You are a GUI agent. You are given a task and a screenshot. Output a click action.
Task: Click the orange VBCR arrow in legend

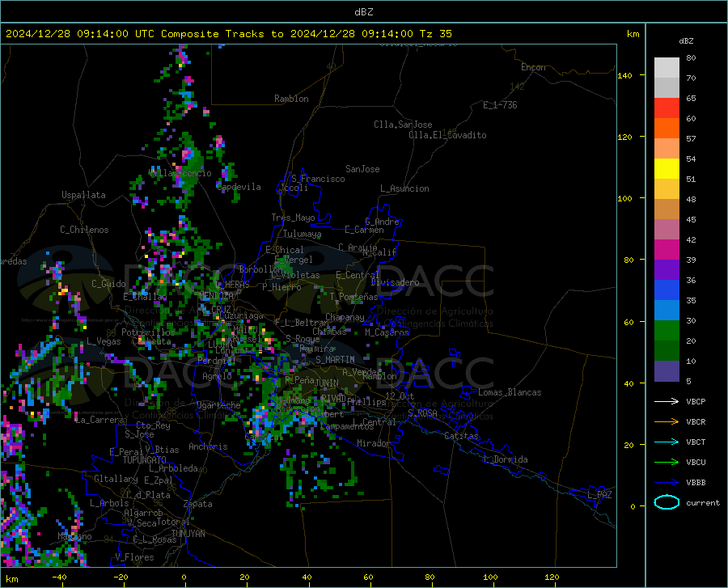click(x=667, y=421)
